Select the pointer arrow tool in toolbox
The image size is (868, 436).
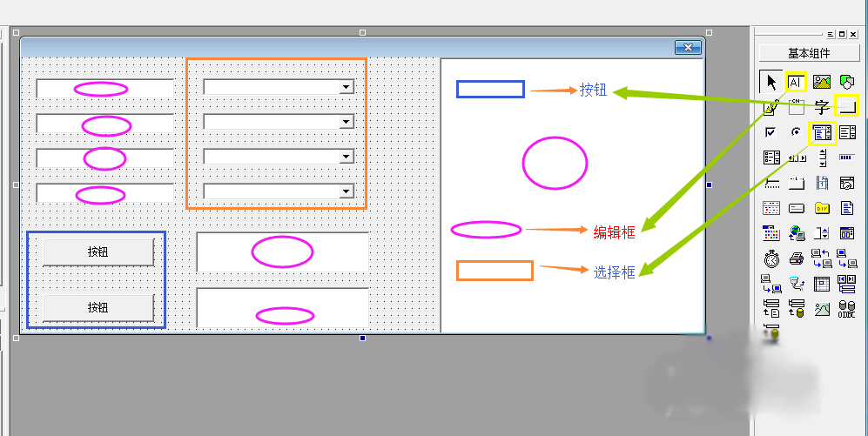point(771,83)
